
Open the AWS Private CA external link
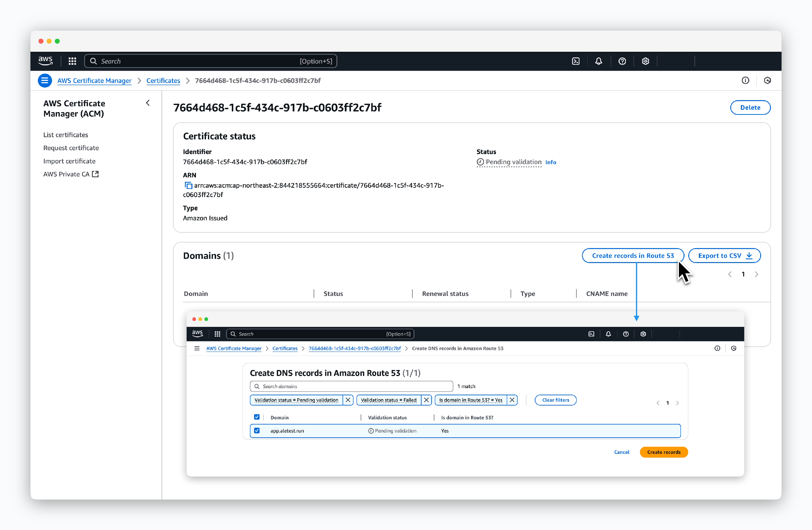71,174
